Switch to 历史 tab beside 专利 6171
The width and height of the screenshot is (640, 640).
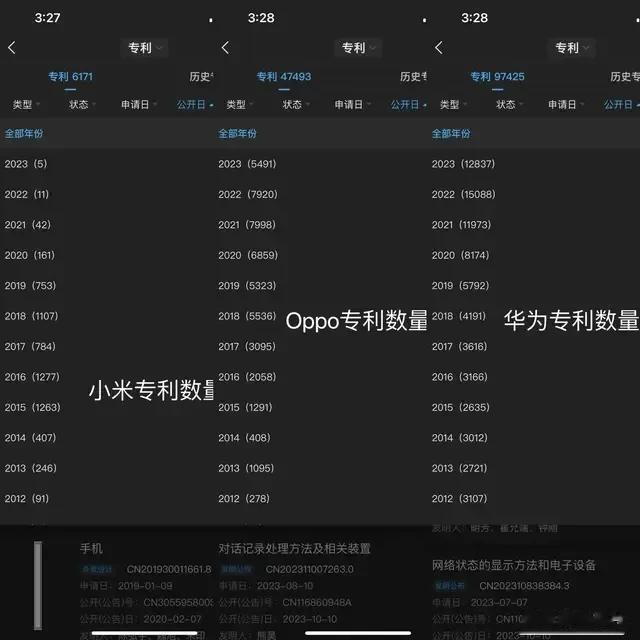(201, 77)
